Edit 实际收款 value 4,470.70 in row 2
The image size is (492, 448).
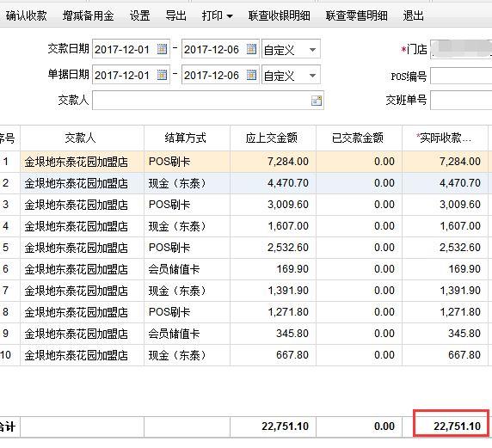pyautogui.click(x=445, y=183)
